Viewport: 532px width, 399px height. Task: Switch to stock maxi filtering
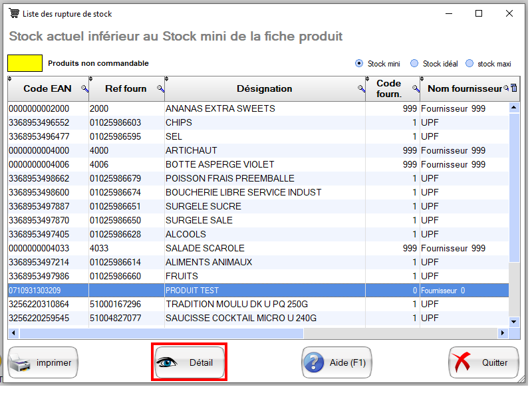[469, 64]
